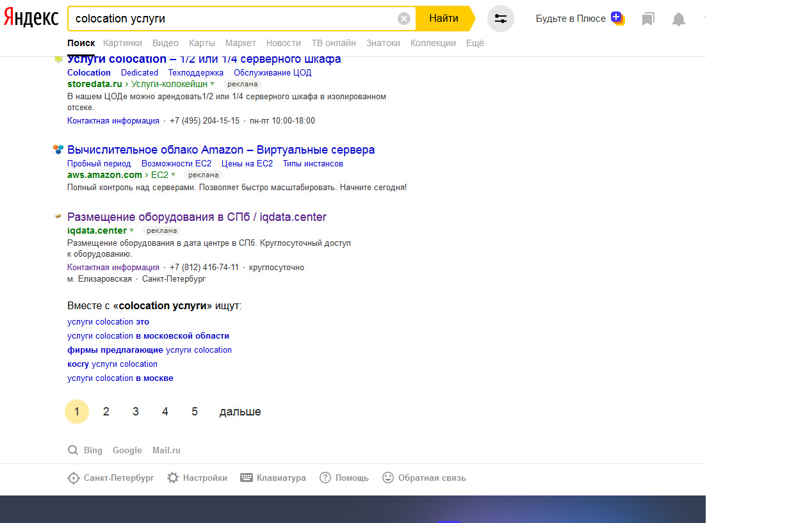Clear the search query with the X icon
This screenshot has width=812, height=523.
coord(404,19)
